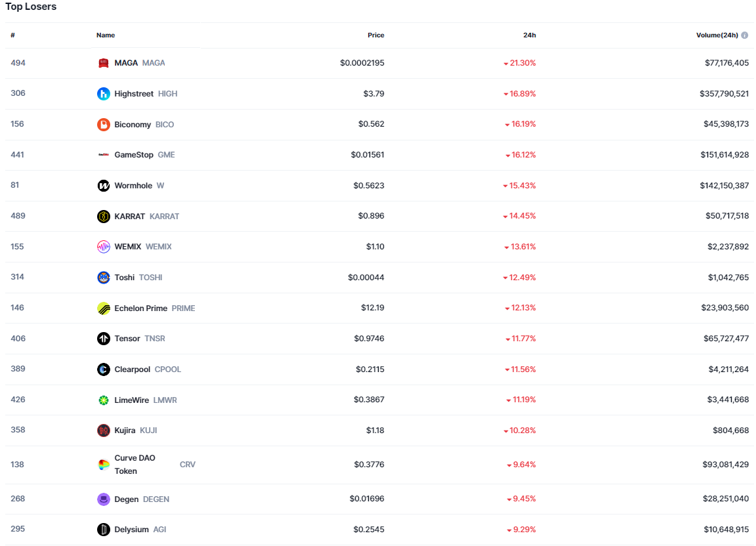Click the Degen DEGEN volume value
The image size is (756, 546).
[x=725, y=499]
